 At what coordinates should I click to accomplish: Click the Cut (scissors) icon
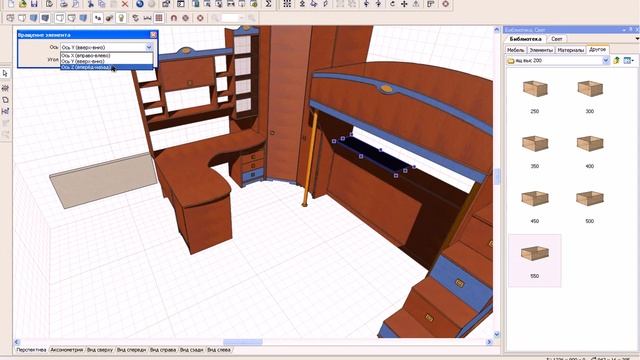pyautogui.click(x=90, y=4)
